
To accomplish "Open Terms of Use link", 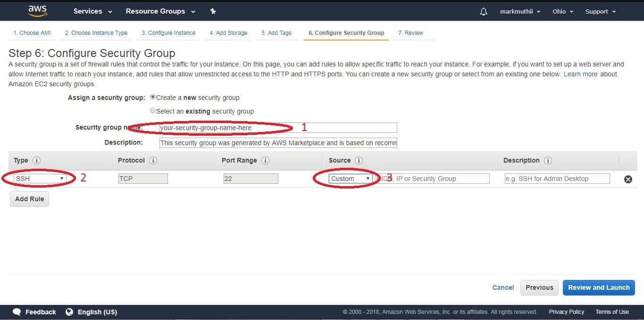I will coord(612,312).
